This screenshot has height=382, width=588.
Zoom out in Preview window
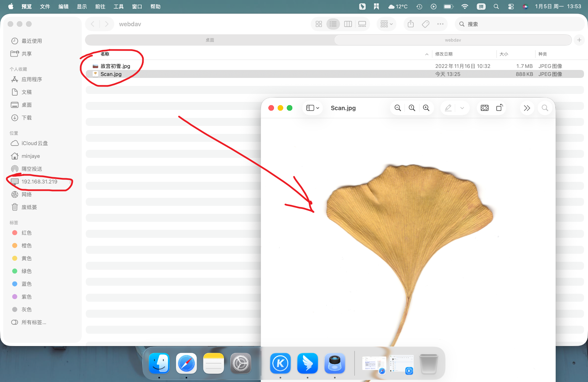[398, 108]
